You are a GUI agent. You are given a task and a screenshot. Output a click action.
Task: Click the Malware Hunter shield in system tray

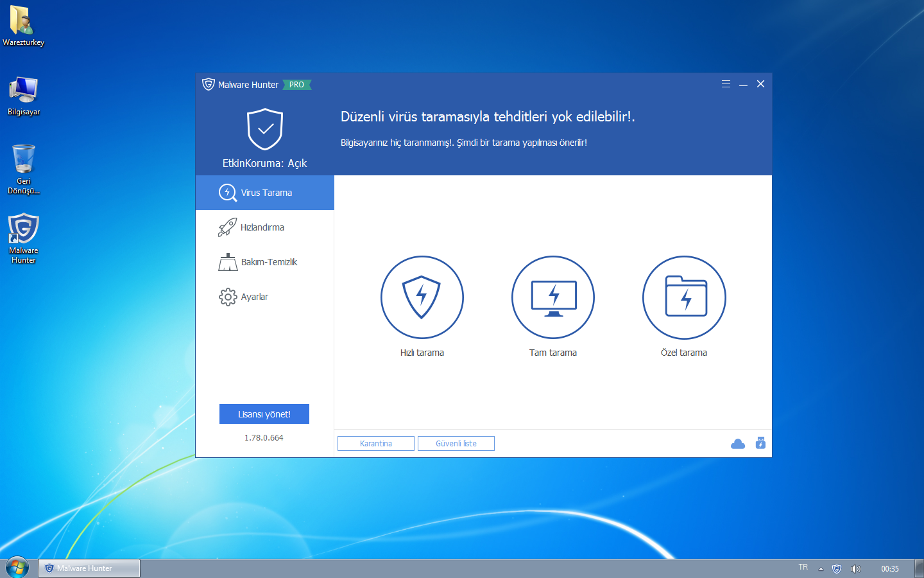[837, 568]
